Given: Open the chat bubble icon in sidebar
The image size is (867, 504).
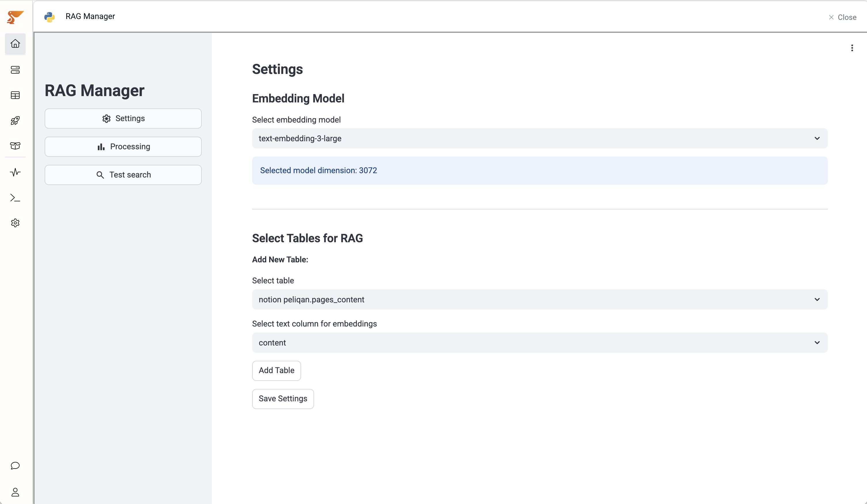Looking at the screenshot, I should coord(15,465).
